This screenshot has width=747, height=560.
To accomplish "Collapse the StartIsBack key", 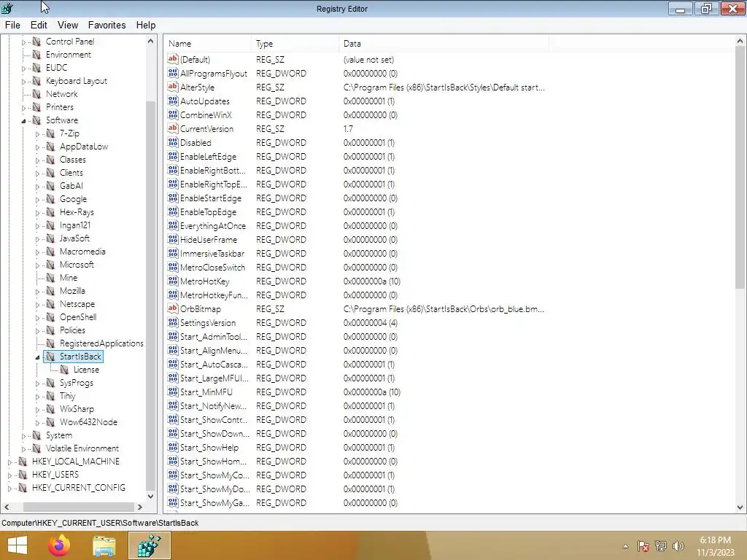I will tap(37, 357).
